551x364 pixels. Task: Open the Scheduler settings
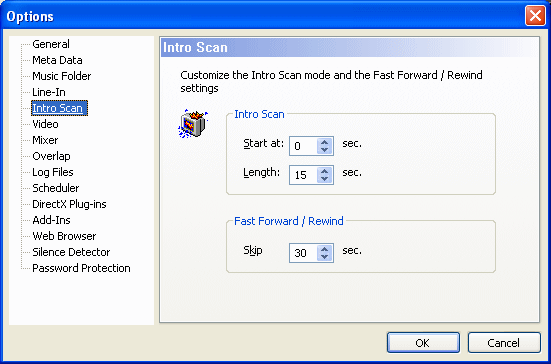coord(56,188)
